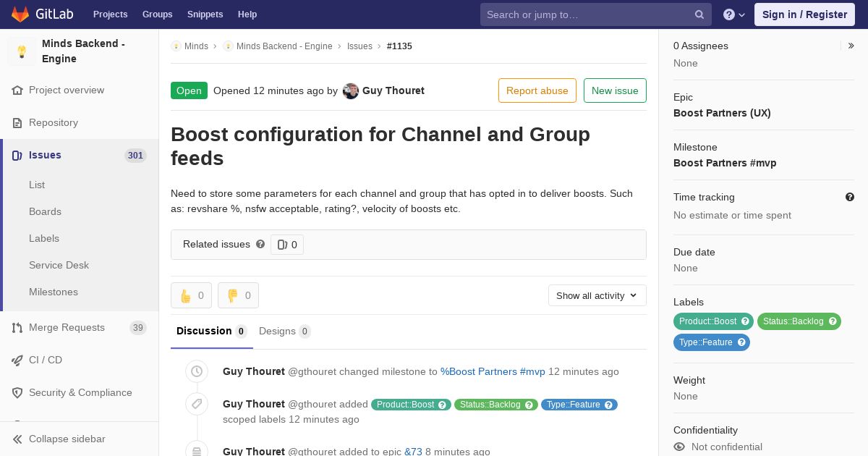Click the Status::Backlog label help icon in sidebar
Viewport: 868px width, 456px height.
tap(833, 321)
